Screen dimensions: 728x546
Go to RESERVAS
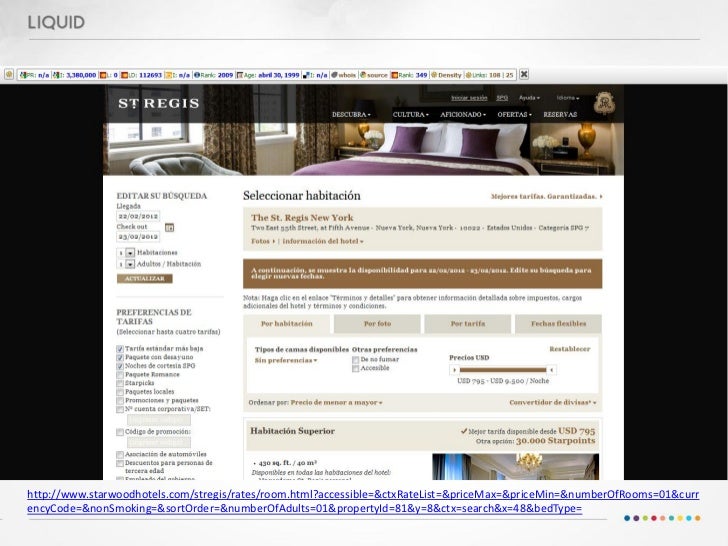point(560,115)
